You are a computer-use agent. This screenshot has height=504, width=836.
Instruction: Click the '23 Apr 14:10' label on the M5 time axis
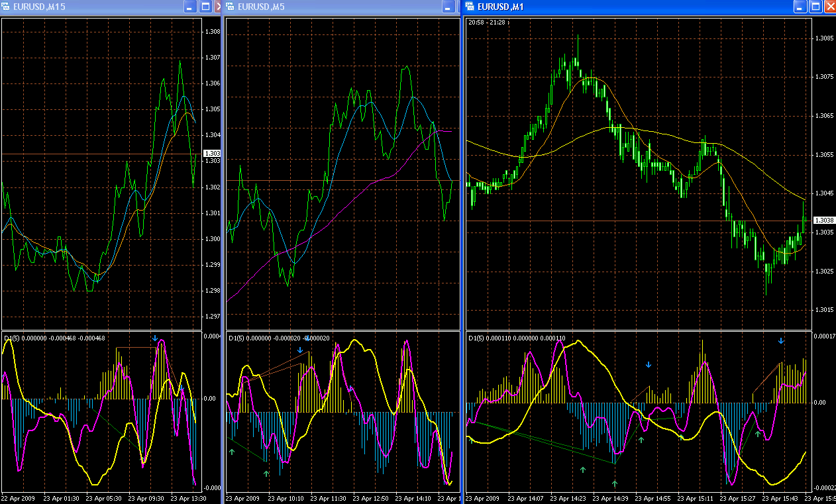[413, 497]
